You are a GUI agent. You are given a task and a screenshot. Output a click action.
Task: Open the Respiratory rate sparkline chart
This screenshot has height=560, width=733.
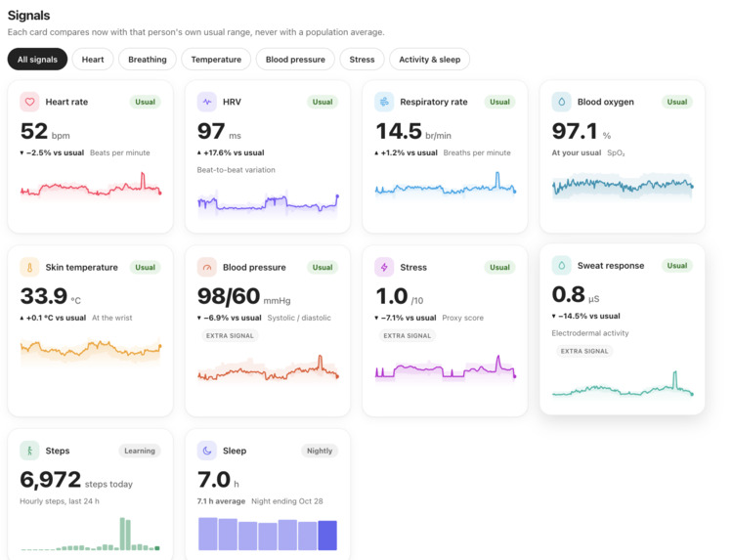coord(446,187)
